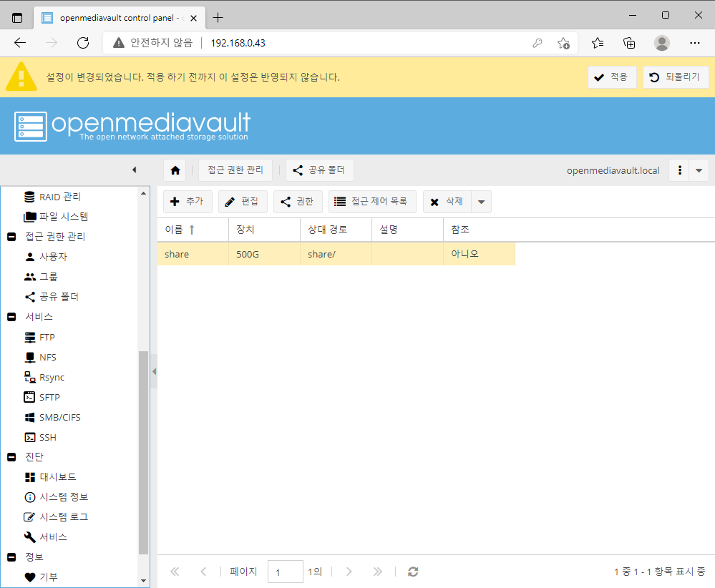Sort by the 상대 경로 column header
This screenshot has height=588, width=715.
[336, 230]
